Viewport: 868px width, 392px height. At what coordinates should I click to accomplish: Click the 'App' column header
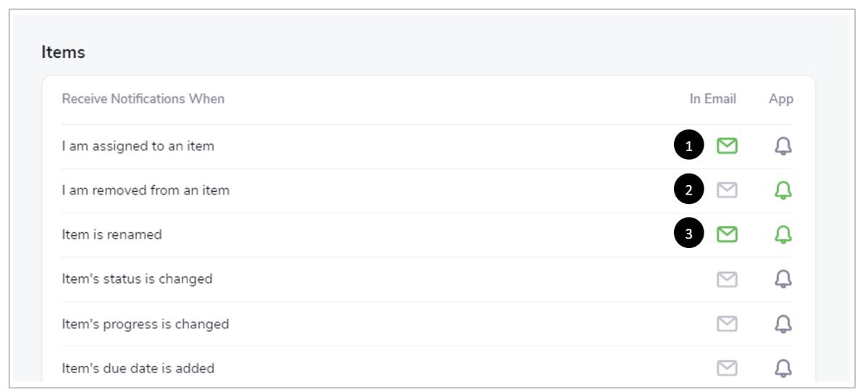pyautogui.click(x=781, y=99)
